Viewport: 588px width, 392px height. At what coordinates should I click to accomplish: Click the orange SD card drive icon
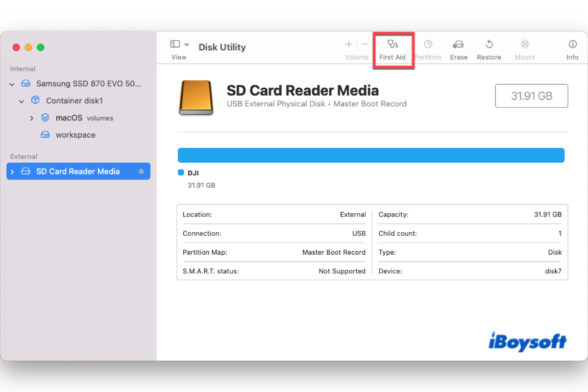[x=196, y=98]
